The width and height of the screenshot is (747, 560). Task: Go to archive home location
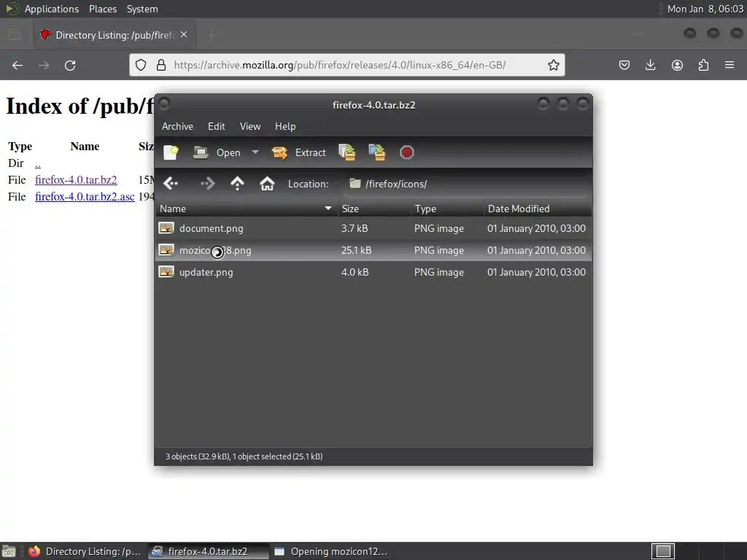click(267, 183)
